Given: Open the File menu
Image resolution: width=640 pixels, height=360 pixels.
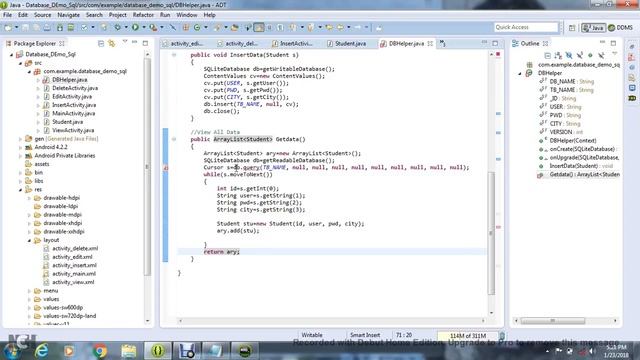Looking at the screenshot, I should [x=7, y=15].
